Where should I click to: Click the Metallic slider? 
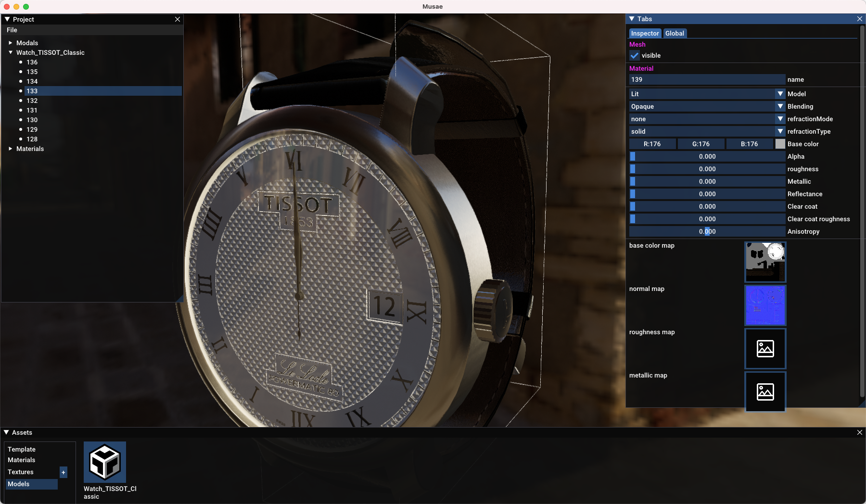coord(707,181)
